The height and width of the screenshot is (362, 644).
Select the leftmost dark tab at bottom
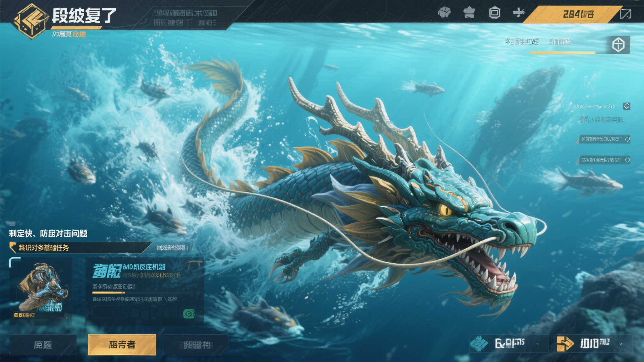[43, 345]
